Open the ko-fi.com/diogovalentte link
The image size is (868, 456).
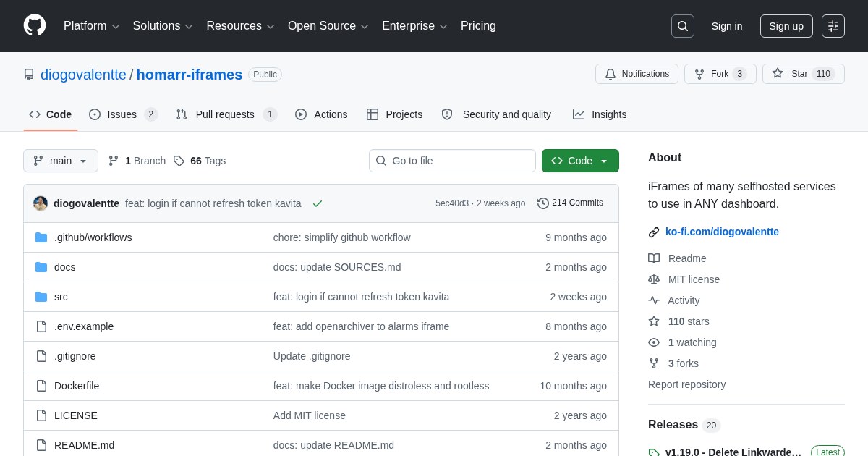coord(722,232)
